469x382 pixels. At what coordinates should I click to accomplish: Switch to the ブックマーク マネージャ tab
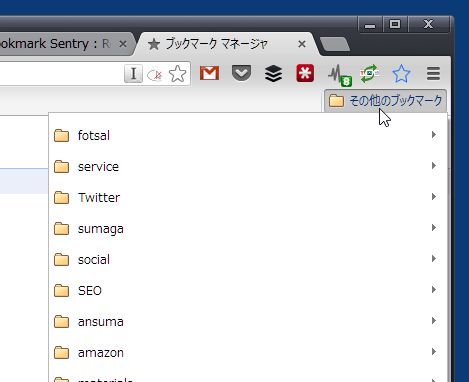227,44
